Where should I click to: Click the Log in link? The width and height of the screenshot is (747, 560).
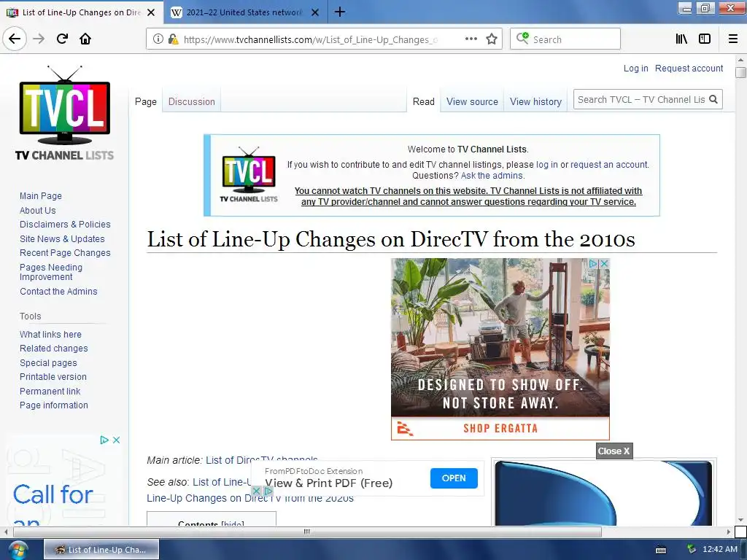pos(636,68)
